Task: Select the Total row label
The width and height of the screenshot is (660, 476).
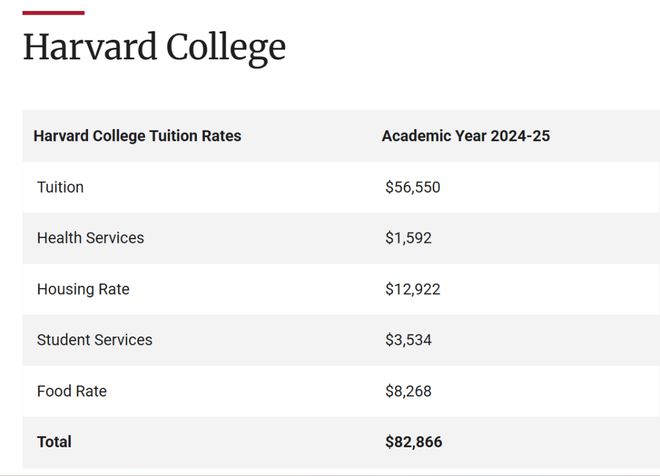Action: (54, 442)
